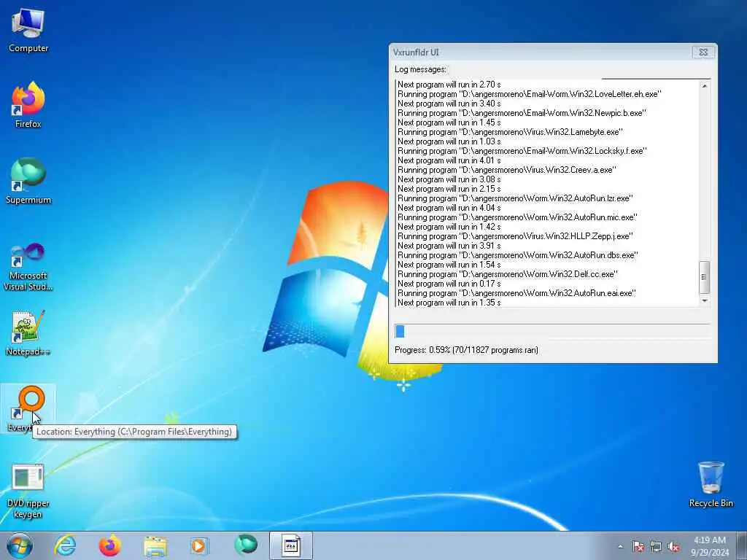
Task: Click 'Next program will run in 3.91 s'
Action: click(x=449, y=246)
